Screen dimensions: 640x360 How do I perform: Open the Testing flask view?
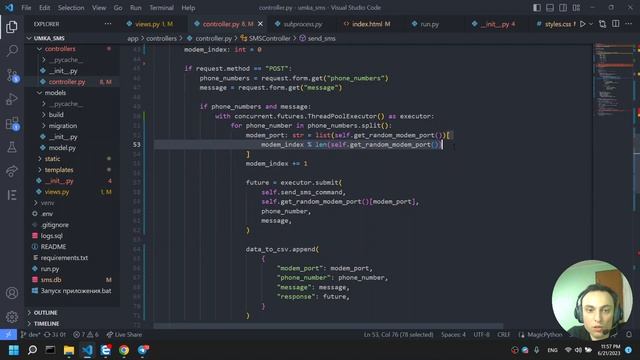click(12, 147)
